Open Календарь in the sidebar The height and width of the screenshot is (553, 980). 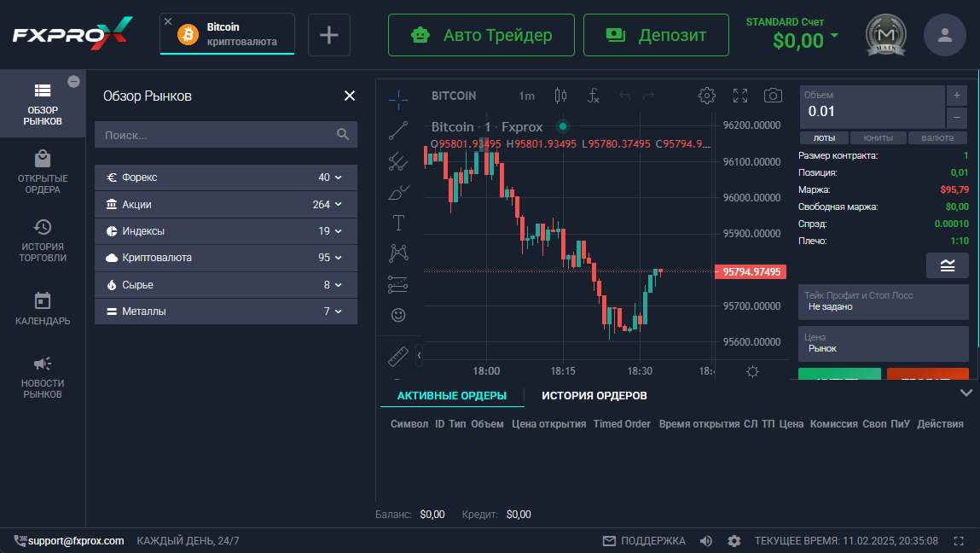(43, 309)
